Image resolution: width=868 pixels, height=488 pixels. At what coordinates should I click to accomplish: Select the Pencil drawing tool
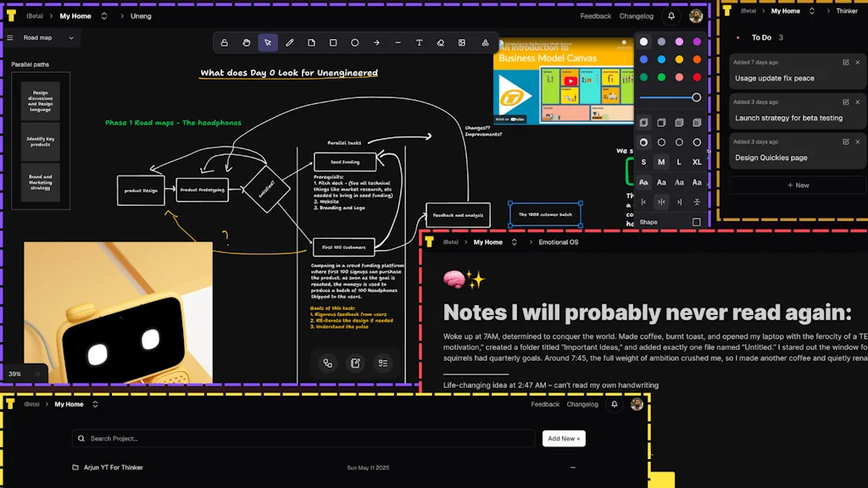pos(289,42)
